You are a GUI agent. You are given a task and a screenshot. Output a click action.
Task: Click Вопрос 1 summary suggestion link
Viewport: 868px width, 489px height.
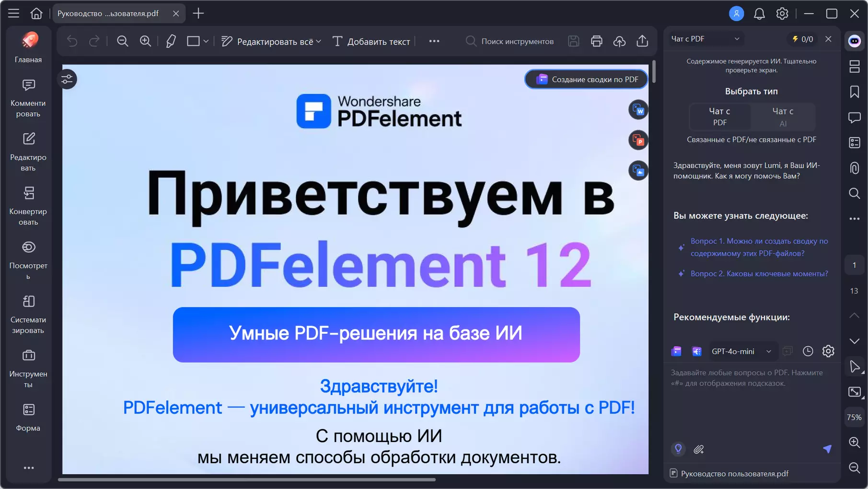click(x=759, y=247)
